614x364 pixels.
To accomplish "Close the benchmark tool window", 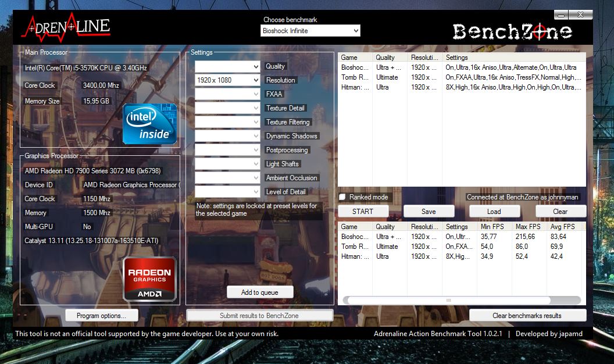I will [x=580, y=15].
